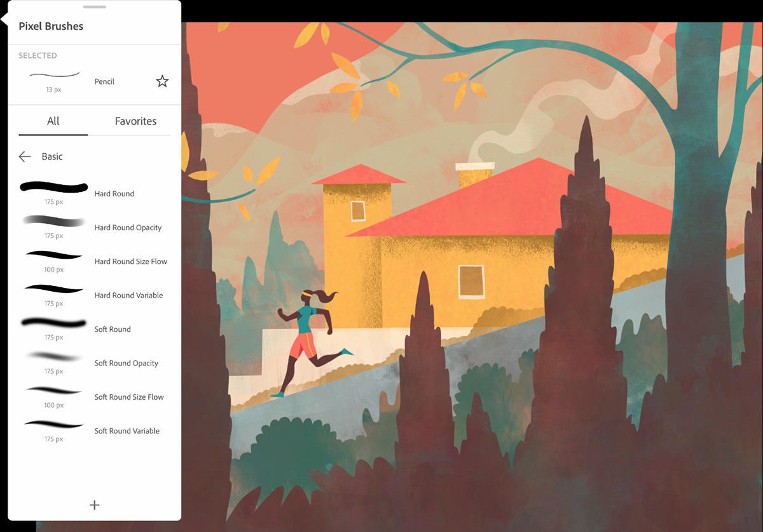Select the Soft Round Variable brush
This screenshot has width=763, height=532.
pos(94,430)
